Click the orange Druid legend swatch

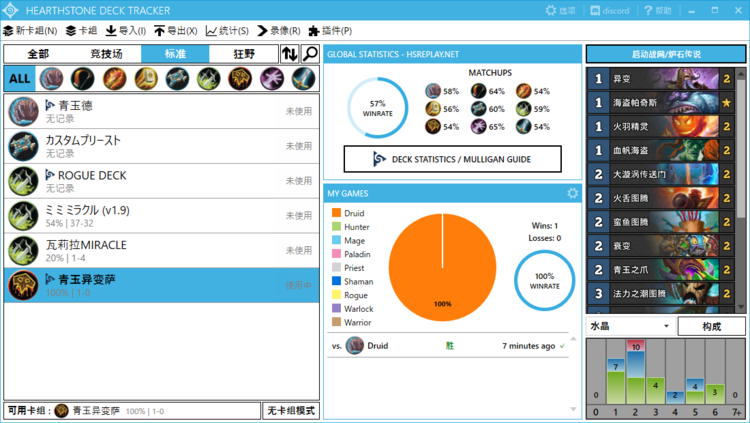tap(336, 213)
